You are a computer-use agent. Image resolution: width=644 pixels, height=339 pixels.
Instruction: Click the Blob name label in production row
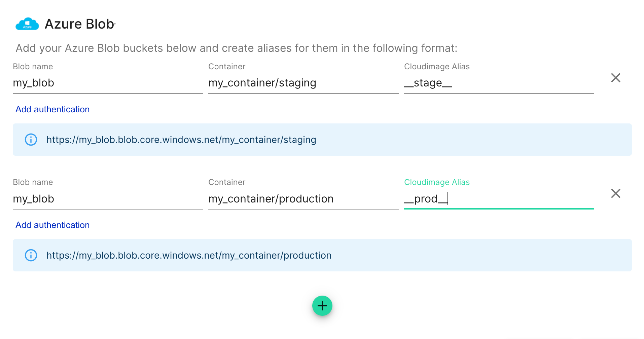coord(33,182)
